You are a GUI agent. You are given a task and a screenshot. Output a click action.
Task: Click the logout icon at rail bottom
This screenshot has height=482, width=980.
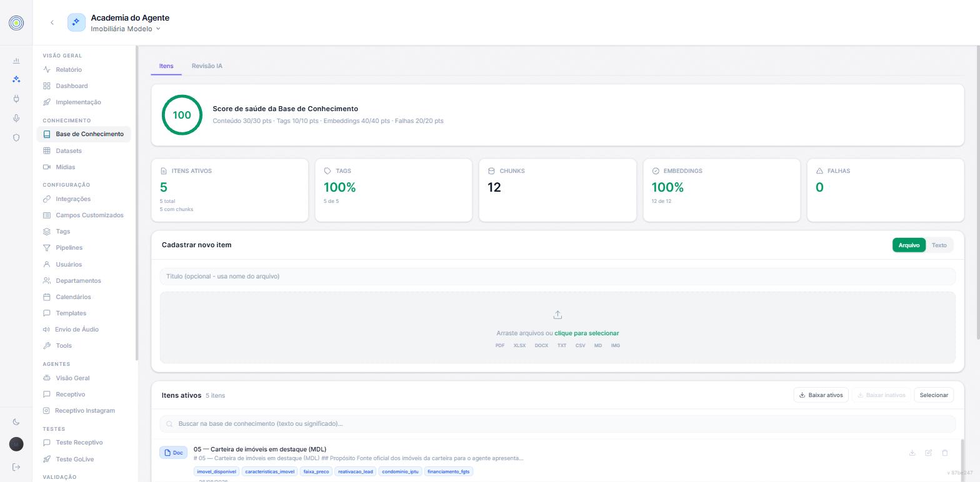[x=16, y=467]
